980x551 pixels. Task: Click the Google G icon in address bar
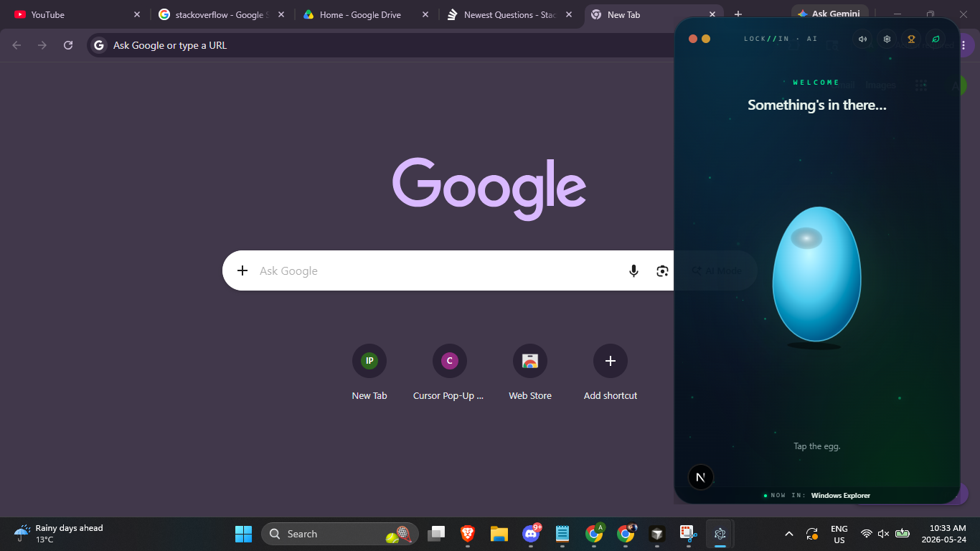99,45
